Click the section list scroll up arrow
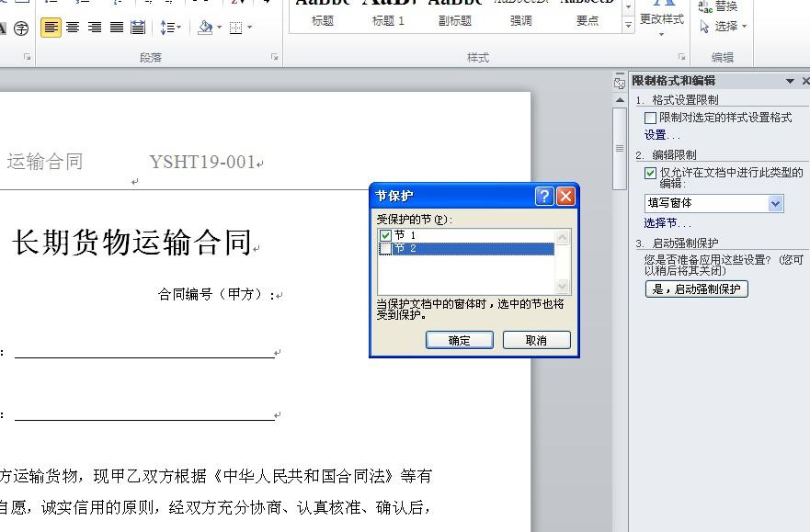 click(x=563, y=237)
